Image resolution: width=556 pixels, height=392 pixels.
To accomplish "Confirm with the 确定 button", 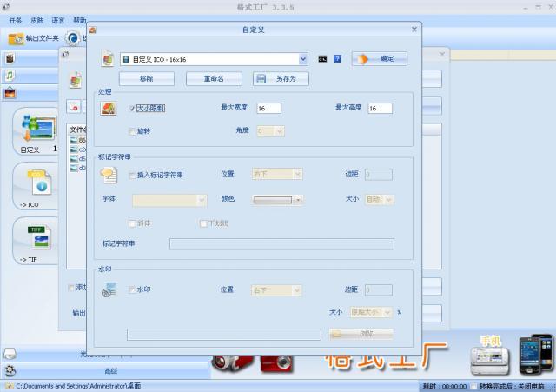I will (380, 58).
